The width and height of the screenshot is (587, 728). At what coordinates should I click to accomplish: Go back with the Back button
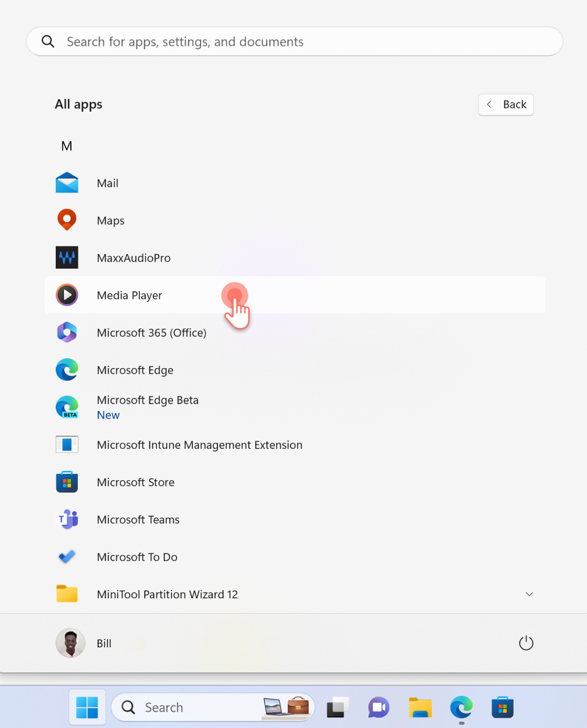506,105
